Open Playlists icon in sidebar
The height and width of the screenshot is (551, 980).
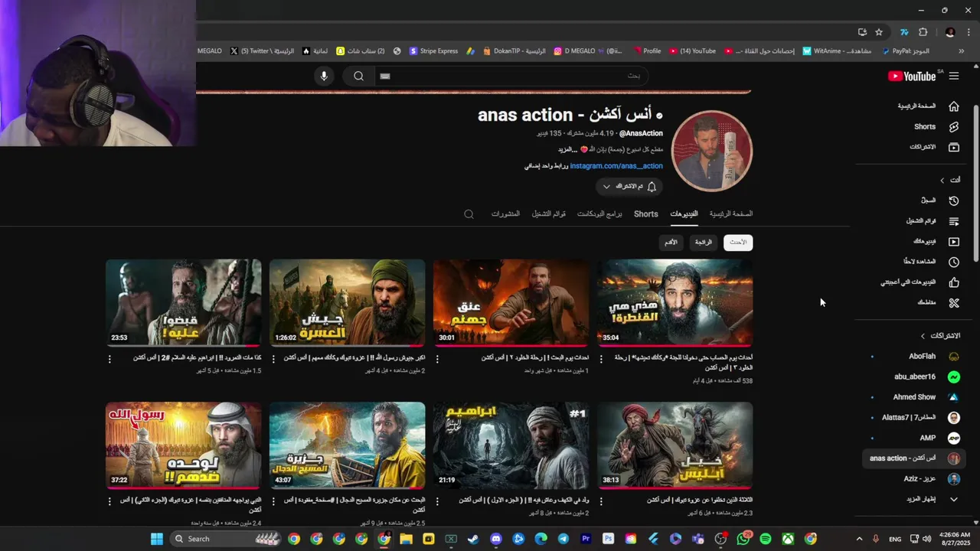tap(954, 221)
